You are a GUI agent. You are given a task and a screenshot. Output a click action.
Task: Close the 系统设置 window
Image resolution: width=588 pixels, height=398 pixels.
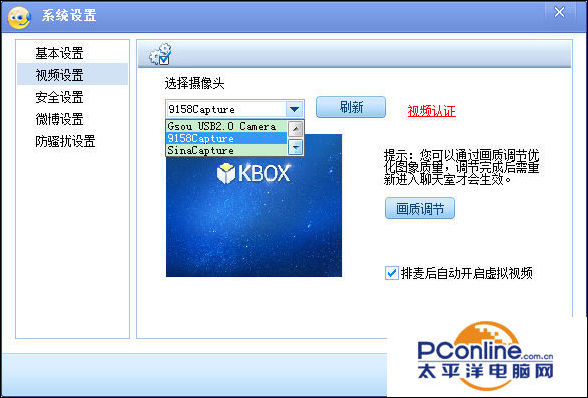pyautogui.click(x=559, y=12)
